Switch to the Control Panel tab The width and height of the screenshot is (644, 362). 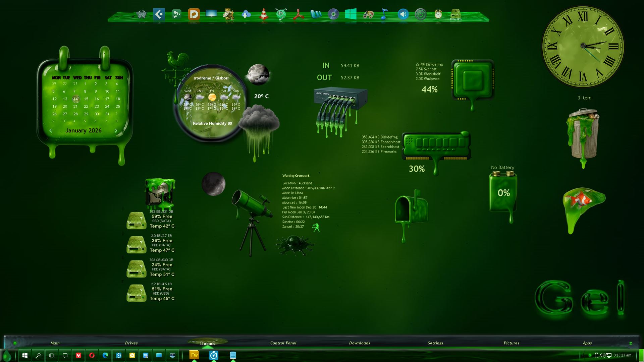coord(283,343)
